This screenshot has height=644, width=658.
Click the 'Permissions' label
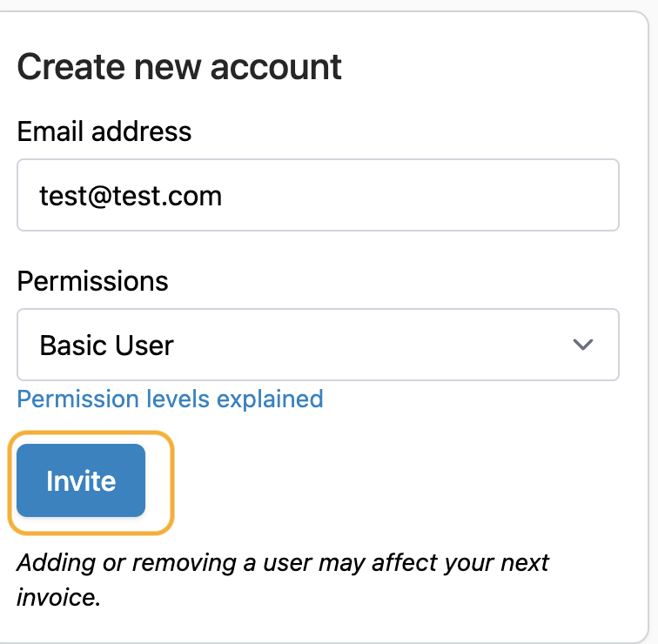92,281
